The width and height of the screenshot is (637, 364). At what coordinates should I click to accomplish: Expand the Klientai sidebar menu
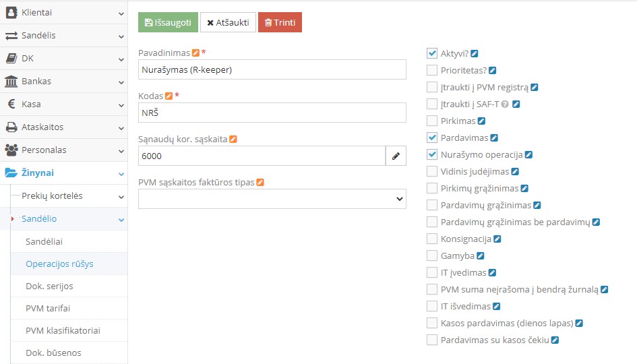pos(63,12)
